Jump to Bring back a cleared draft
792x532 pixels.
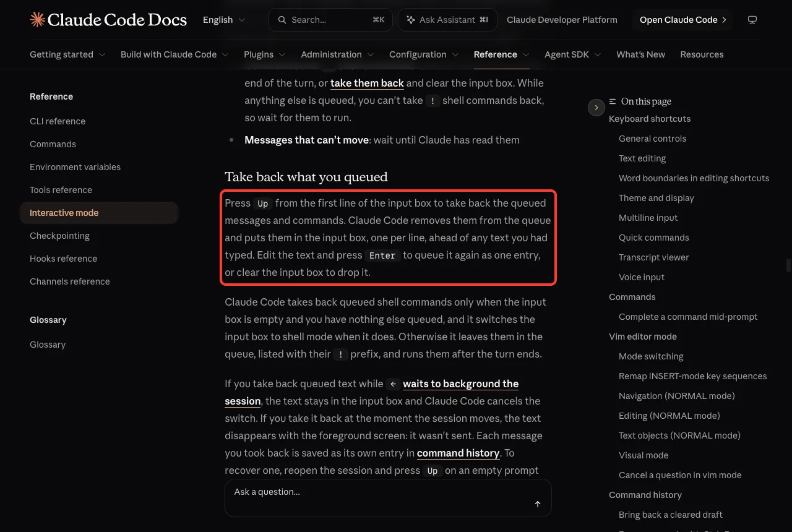671,515
